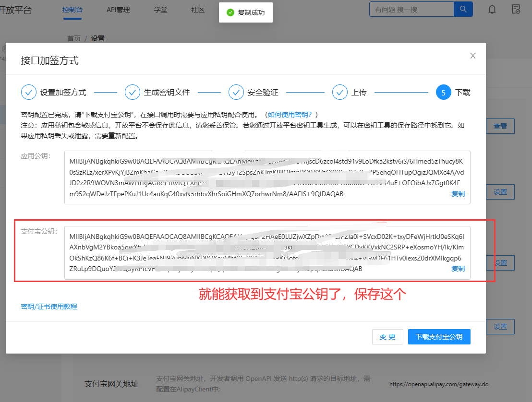Click the 安全验证 step checkmark
The image size is (532, 402).
236,92
